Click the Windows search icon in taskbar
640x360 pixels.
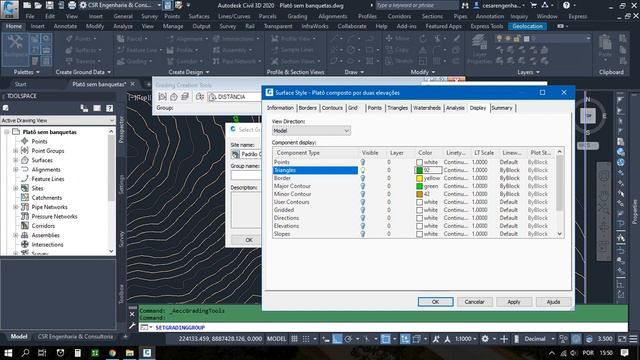pyautogui.click(x=25, y=353)
